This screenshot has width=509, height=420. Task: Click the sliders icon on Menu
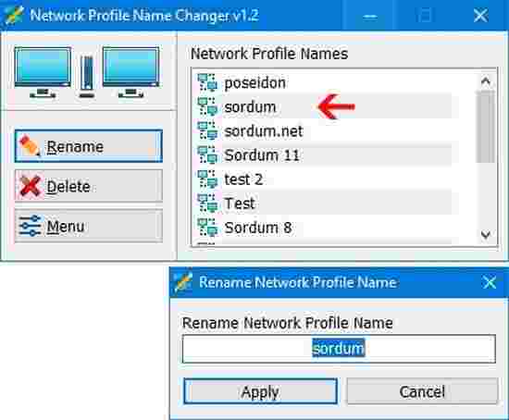pyautogui.click(x=30, y=226)
